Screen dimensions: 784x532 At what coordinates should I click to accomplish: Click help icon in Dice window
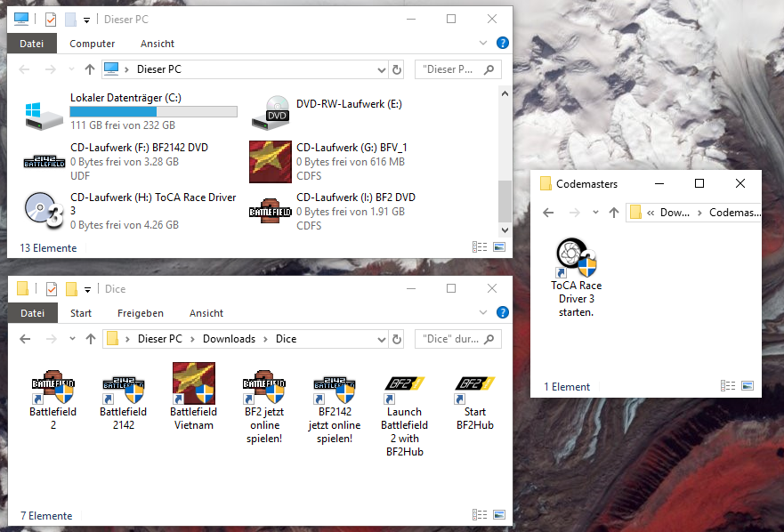click(x=503, y=312)
